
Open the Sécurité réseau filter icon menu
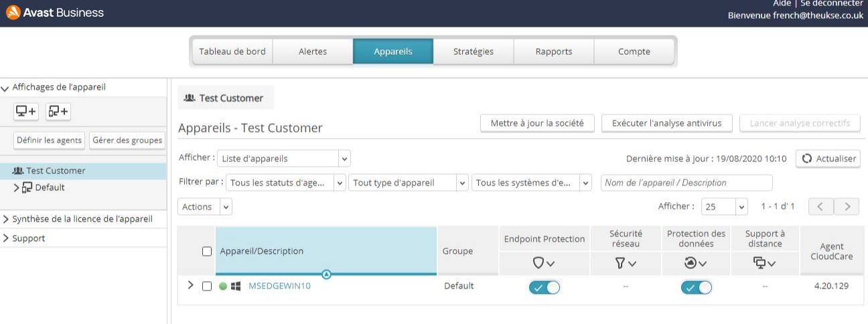click(x=626, y=263)
